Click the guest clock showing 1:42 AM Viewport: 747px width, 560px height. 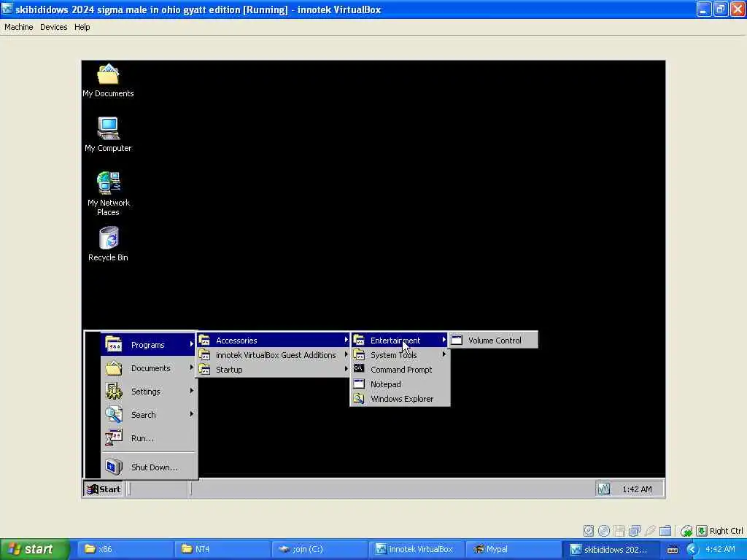pos(637,489)
